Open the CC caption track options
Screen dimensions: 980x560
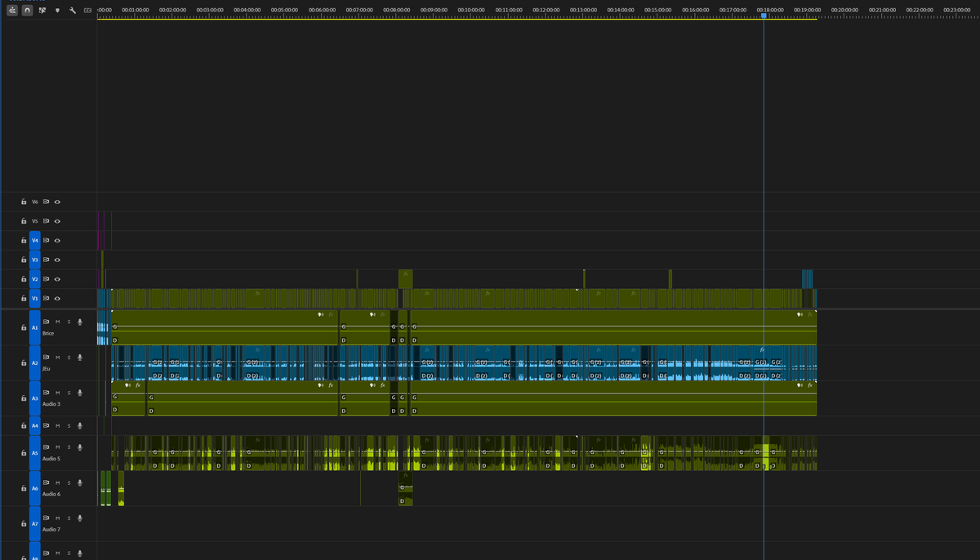coord(87,11)
